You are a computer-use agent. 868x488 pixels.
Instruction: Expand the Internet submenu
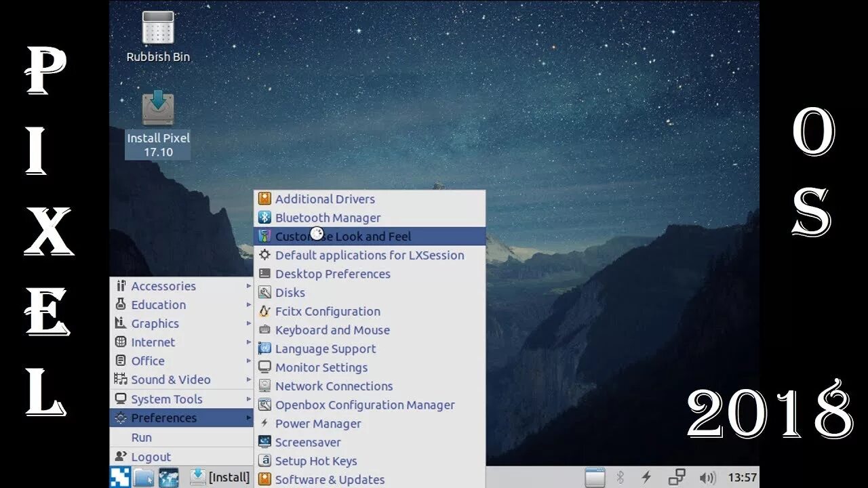[x=182, y=342]
